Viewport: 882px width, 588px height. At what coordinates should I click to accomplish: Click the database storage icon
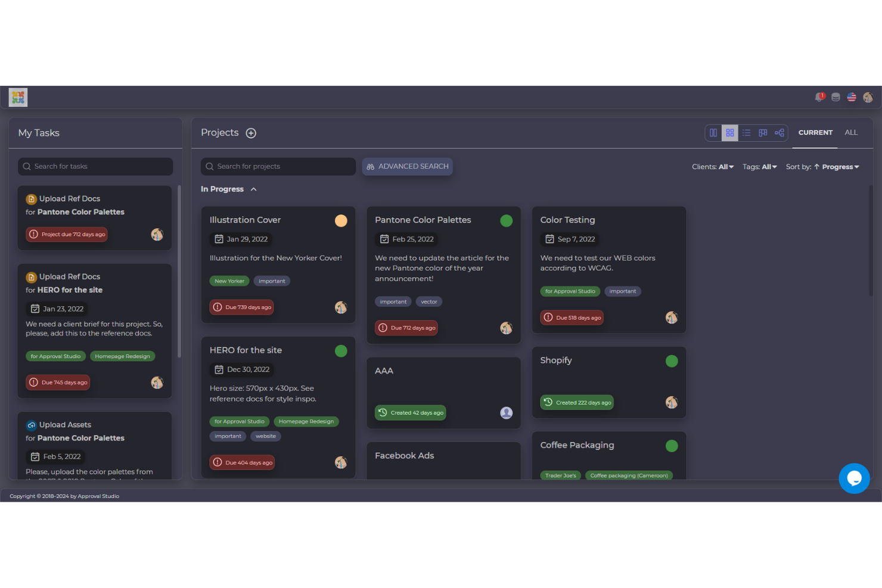[x=836, y=97]
